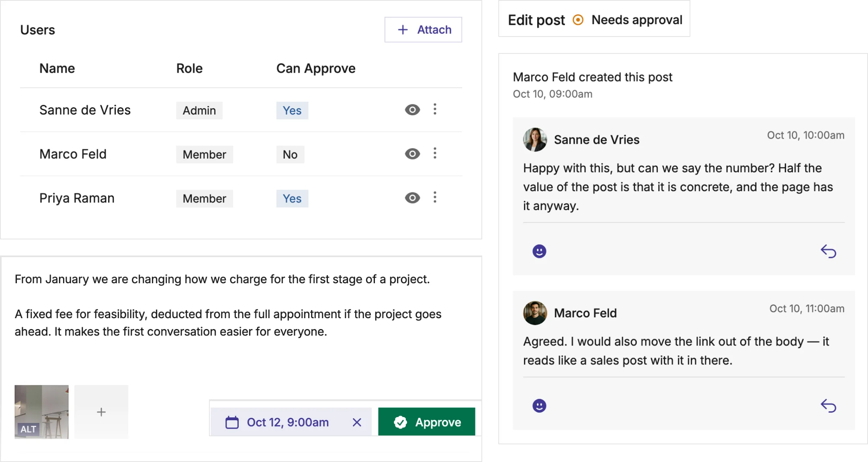Add emoji reaction to Marco Feld's comment
Image resolution: width=868 pixels, height=462 pixels.
(x=539, y=406)
